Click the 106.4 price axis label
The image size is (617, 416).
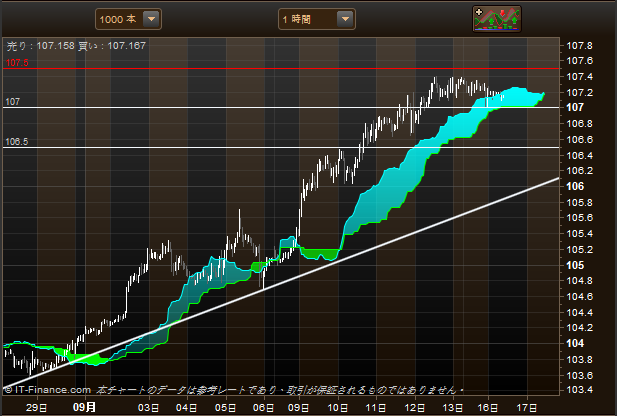(579, 155)
